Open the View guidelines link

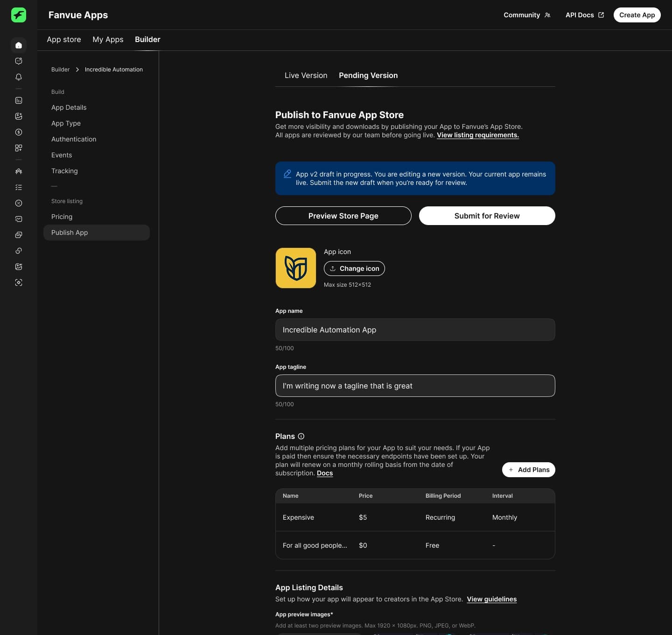(x=492, y=599)
